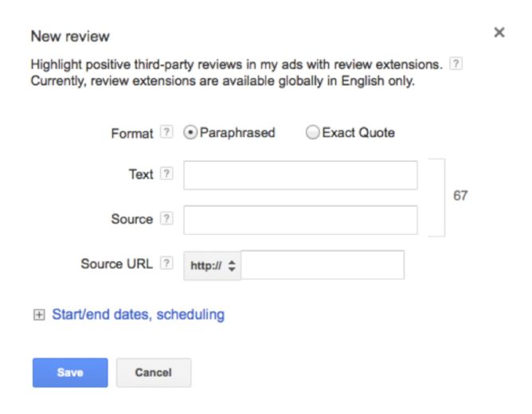Open the http:// protocol dropdown

click(x=213, y=265)
